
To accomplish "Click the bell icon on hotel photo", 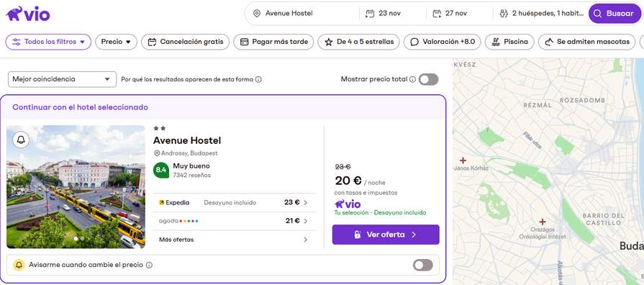I will 21,140.
